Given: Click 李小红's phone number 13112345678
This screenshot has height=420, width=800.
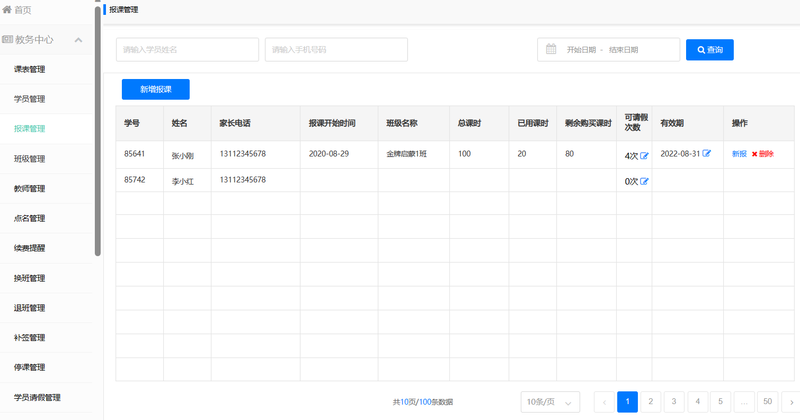Looking at the screenshot, I should click(x=243, y=180).
